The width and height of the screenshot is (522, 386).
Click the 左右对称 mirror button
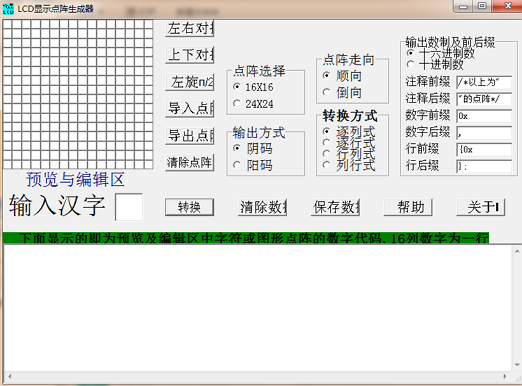(x=189, y=28)
